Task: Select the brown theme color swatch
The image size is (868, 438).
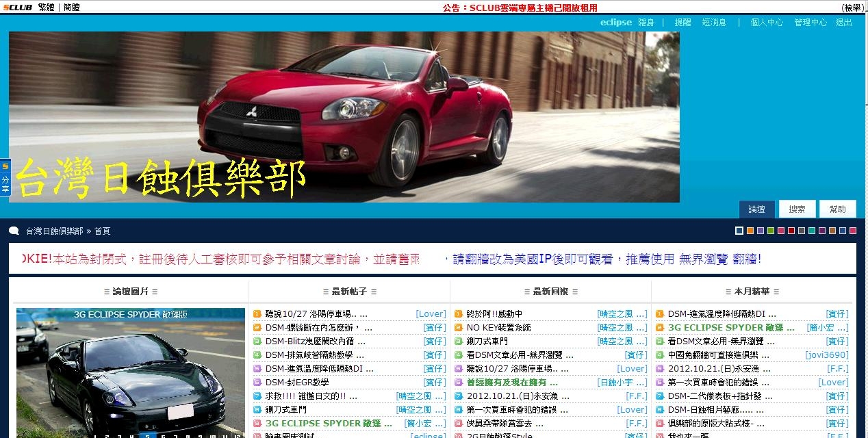Action: pos(832,231)
